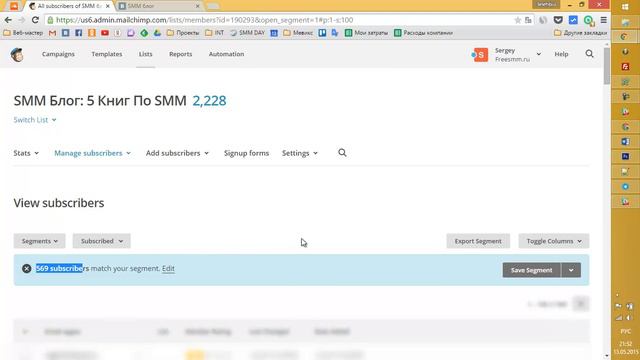The image size is (640, 360).
Task: Reload the page with refresh icon
Action: [35, 20]
